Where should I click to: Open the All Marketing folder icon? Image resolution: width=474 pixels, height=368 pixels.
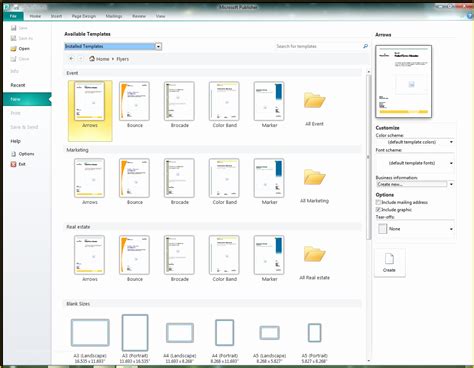pos(314,177)
